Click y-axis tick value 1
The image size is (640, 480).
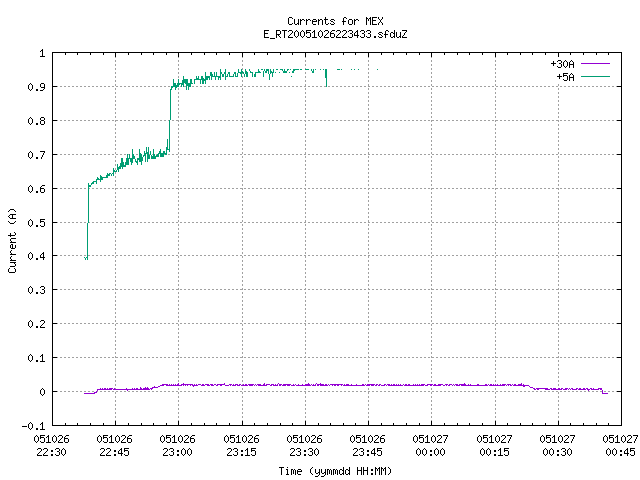pyautogui.click(x=42, y=53)
